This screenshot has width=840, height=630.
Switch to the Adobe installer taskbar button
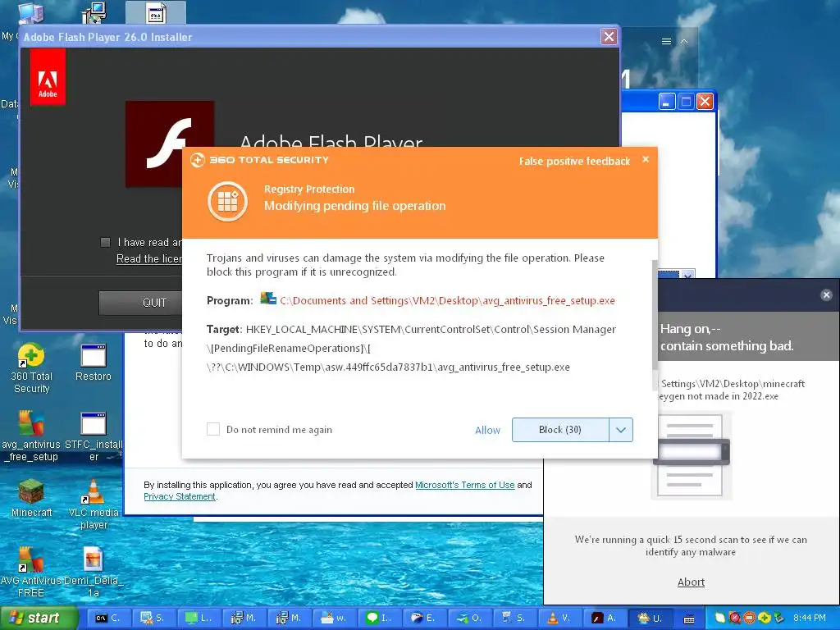click(x=605, y=618)
